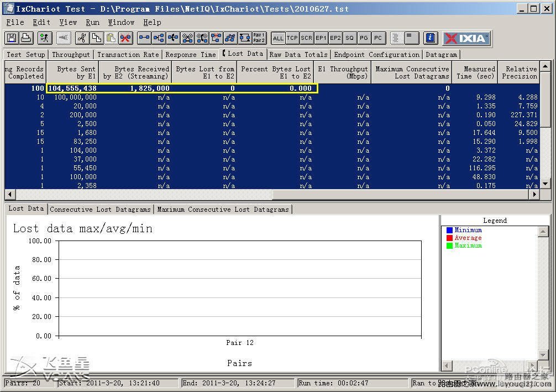
Task: Switch to the Test Setup tab
Action: tap(25, 55)
